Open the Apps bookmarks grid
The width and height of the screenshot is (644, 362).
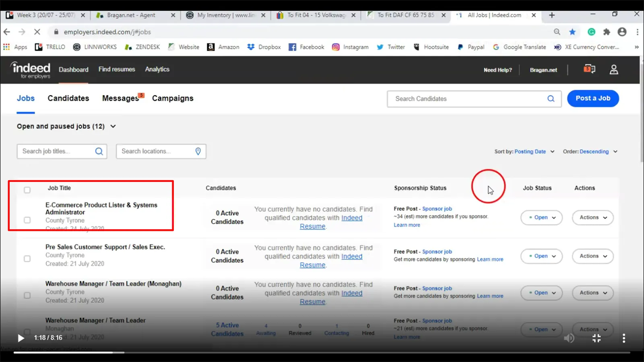(15, 47)
